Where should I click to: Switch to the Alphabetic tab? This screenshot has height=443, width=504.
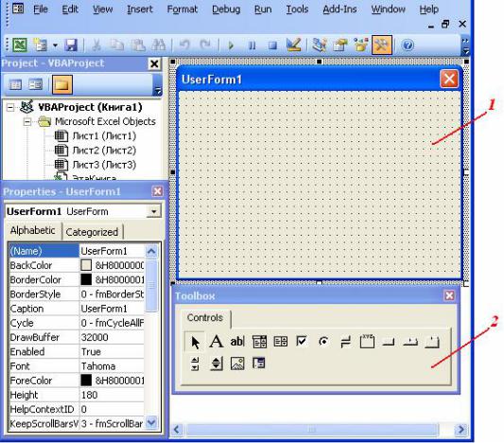pos(32,230)
